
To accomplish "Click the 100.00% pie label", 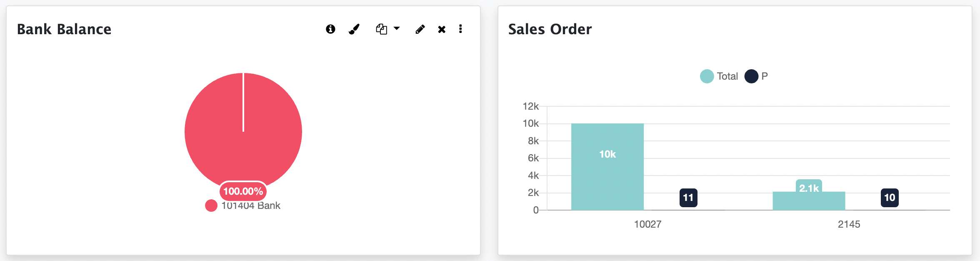I will click(x=243, y=191).
